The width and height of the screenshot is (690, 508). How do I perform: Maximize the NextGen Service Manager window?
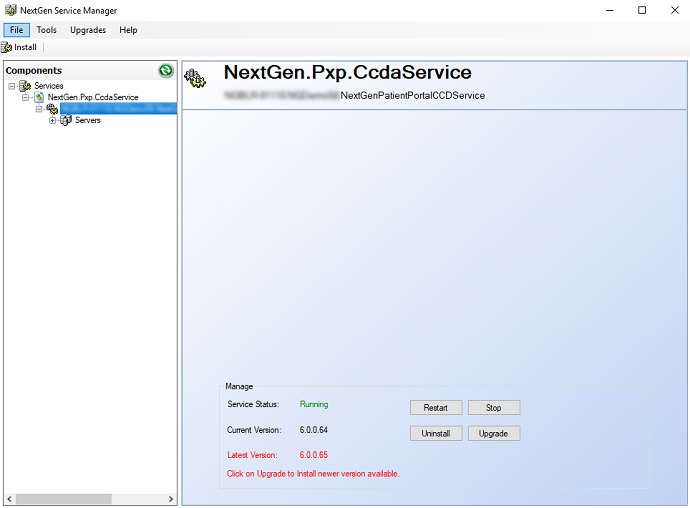tap(642, 10)
